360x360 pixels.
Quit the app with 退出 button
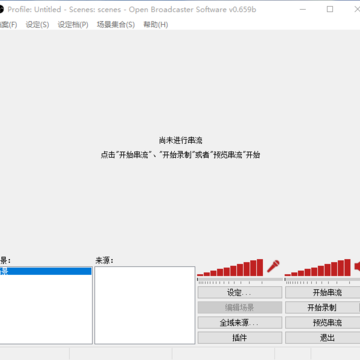click(323, 338)
